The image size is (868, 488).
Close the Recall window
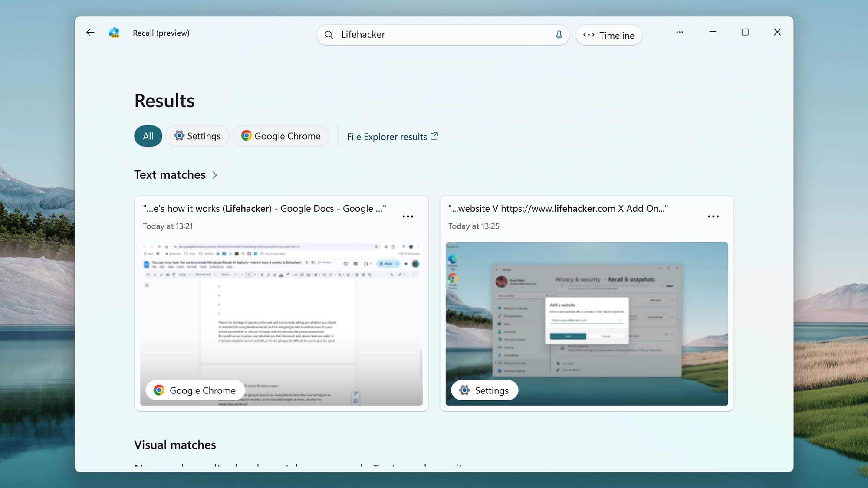[777, 32]
